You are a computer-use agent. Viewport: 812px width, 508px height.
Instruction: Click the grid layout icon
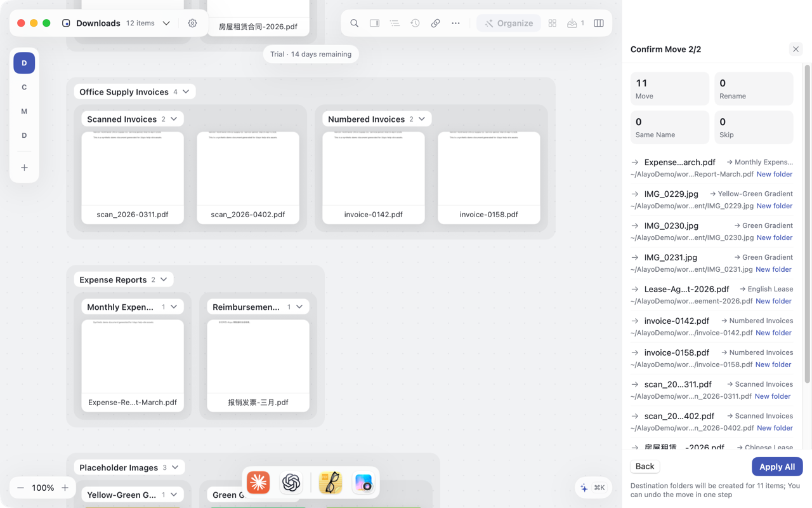point(553,23)
